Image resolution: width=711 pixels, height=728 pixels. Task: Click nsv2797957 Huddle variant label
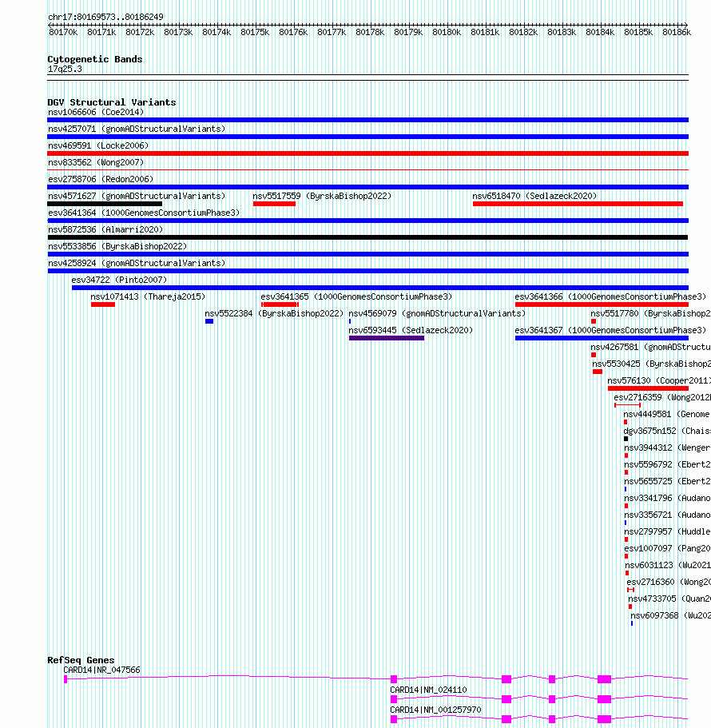[667, 531]
